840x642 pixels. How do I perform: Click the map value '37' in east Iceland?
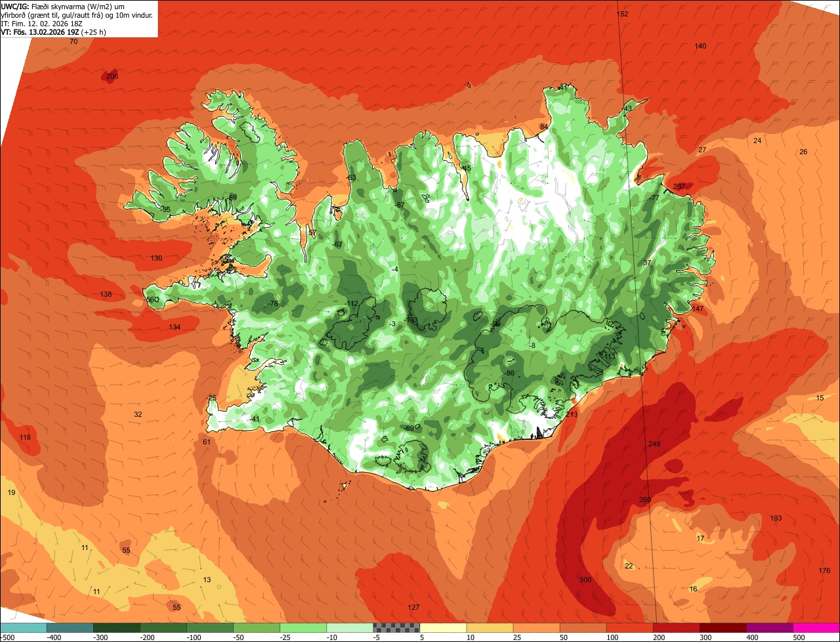tap(647, 263)
